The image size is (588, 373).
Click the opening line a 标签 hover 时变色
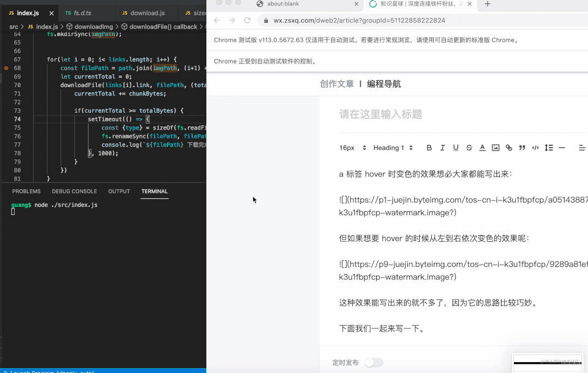pos(426,174)
